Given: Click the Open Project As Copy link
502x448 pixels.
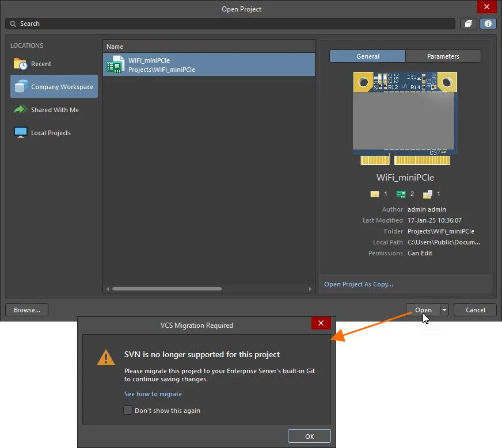Looking at the screenshot, I should (x=359, y=284).
